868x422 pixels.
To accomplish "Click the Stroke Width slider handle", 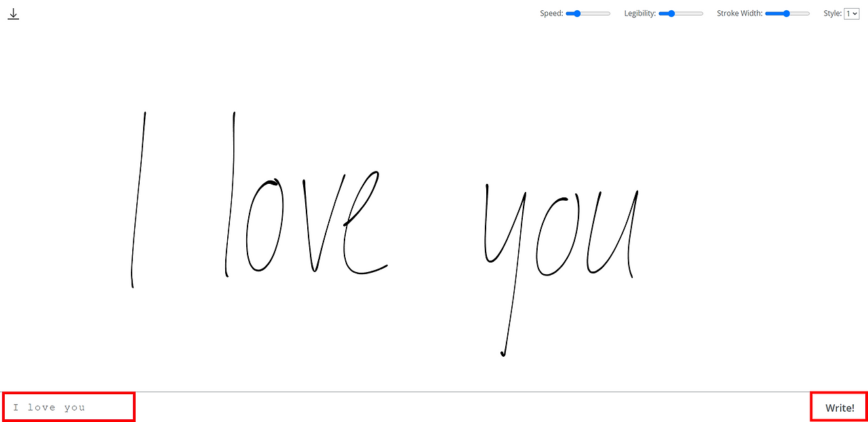I will 785,13.
